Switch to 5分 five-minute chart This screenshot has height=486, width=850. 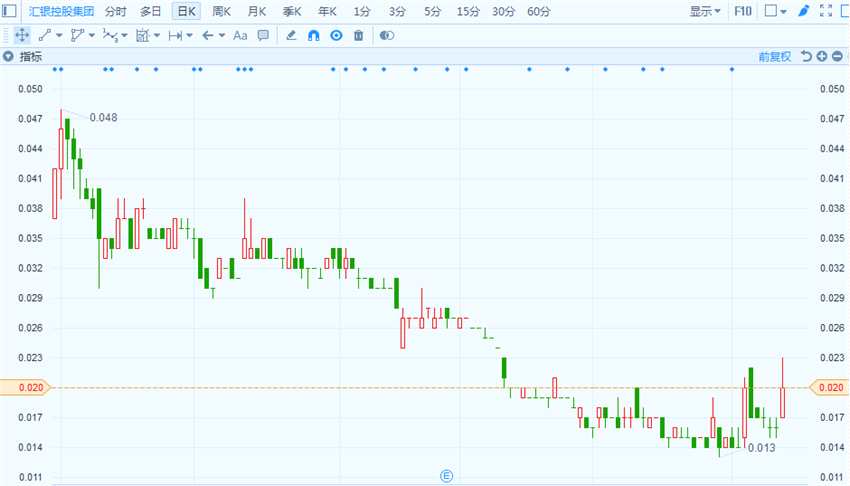point(432,11)
